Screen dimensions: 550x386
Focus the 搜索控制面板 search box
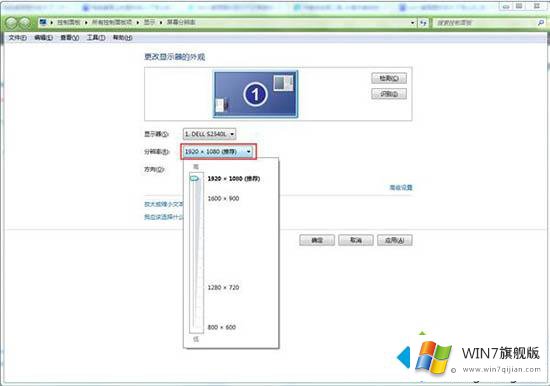click(x=485, y=23)
